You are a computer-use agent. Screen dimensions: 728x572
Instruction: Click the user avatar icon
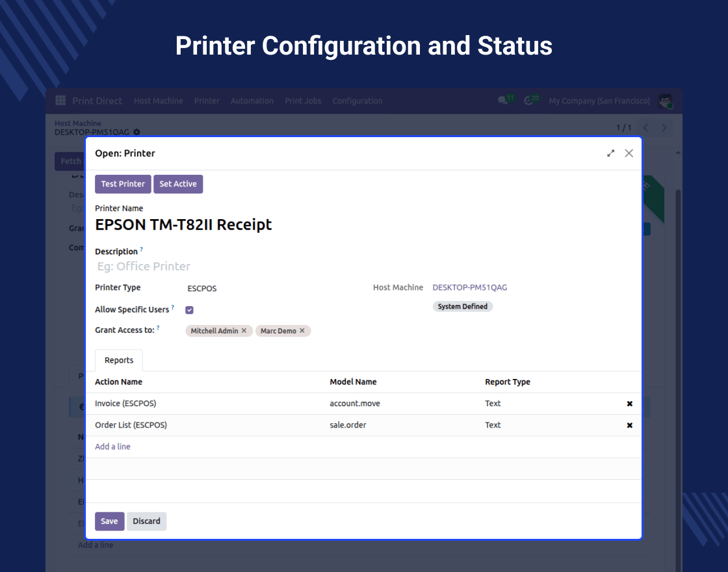click(665, 101)
